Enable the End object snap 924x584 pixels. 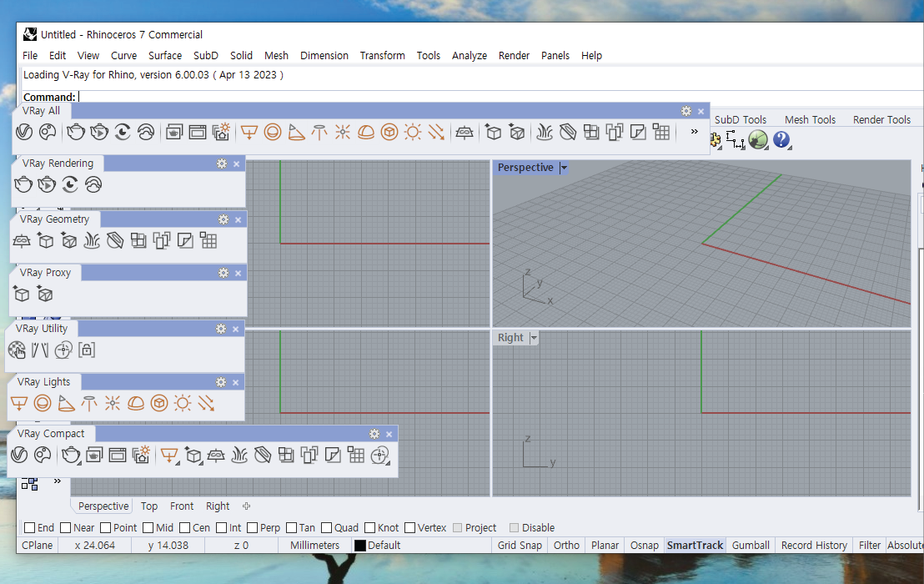(x=29, y=527)
